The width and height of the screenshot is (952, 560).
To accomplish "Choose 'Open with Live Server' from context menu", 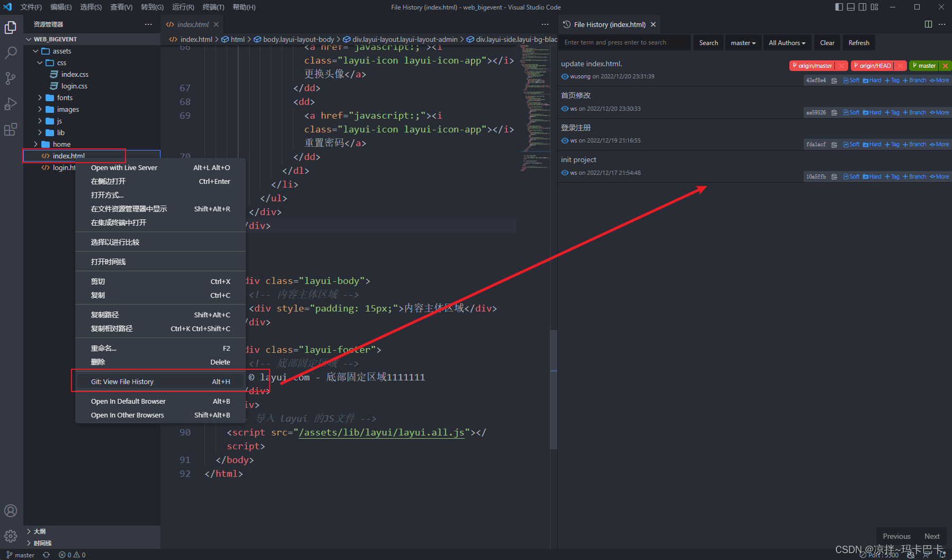I will click(x=161, y=167).
